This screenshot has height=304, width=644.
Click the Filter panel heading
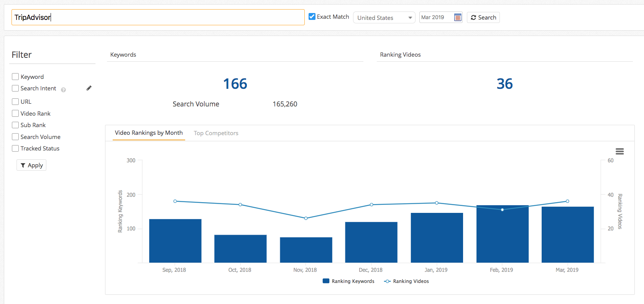21,55
